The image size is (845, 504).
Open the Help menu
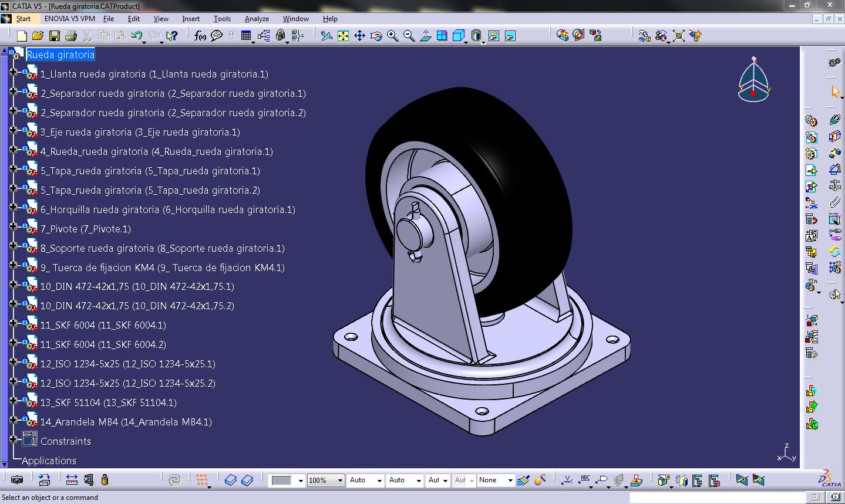pos(330,18)
